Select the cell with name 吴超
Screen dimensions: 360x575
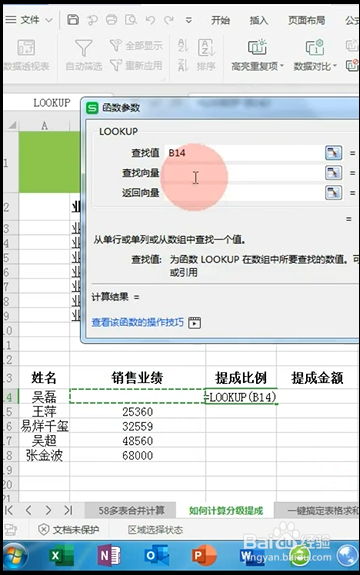tap(44, 441)
